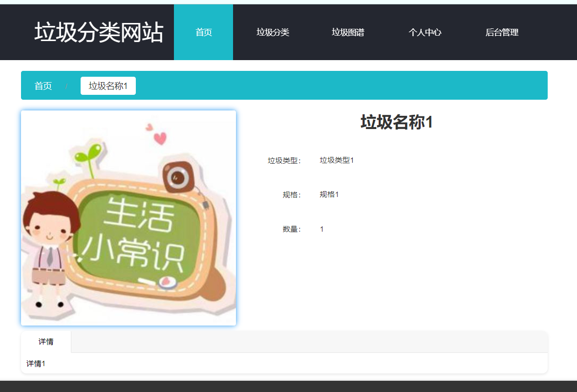Click the 详情1 description text
Viewport: 577px width, 392px height.
tap(36, 364)
